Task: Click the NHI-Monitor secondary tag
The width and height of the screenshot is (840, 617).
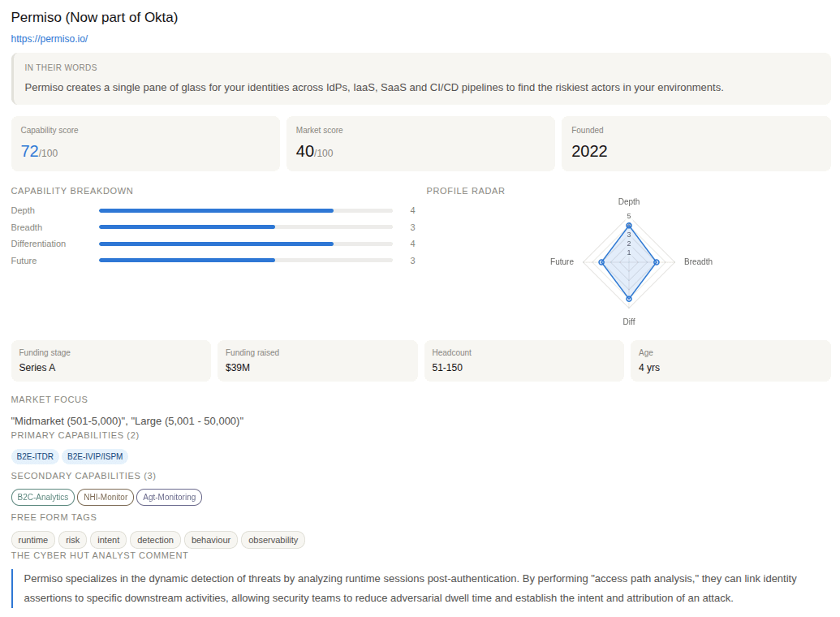Action: click(x=106, y=498)
